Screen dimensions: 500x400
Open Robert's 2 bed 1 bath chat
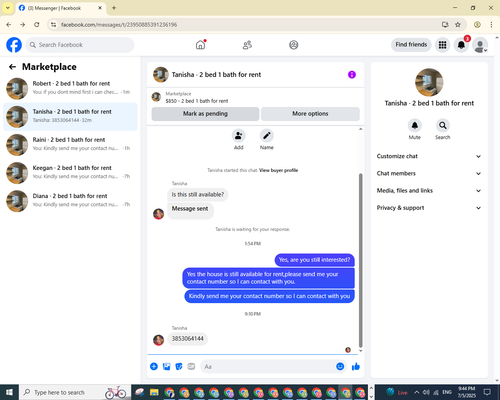(70, 88)
